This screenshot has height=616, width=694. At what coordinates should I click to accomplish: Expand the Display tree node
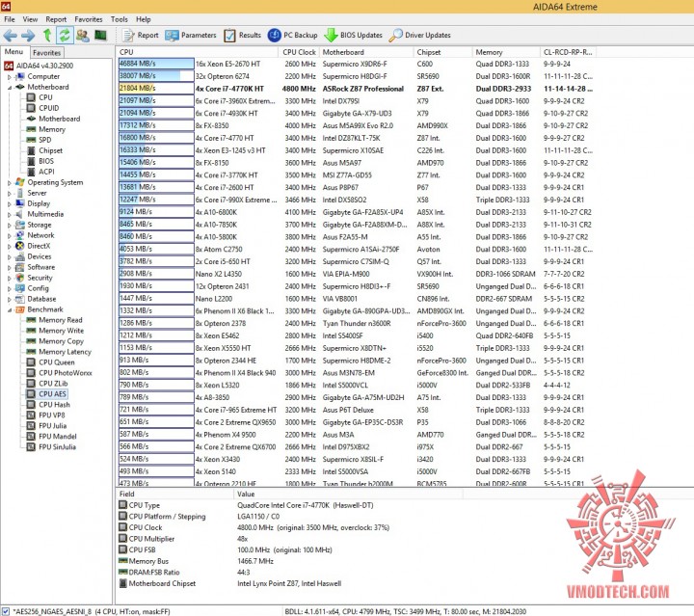[10, 203]
